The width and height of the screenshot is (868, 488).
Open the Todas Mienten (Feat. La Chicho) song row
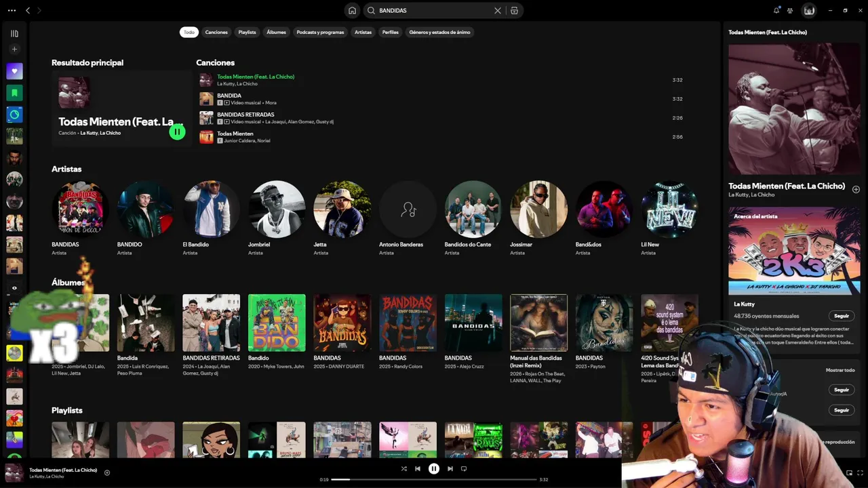click(441, 80)
